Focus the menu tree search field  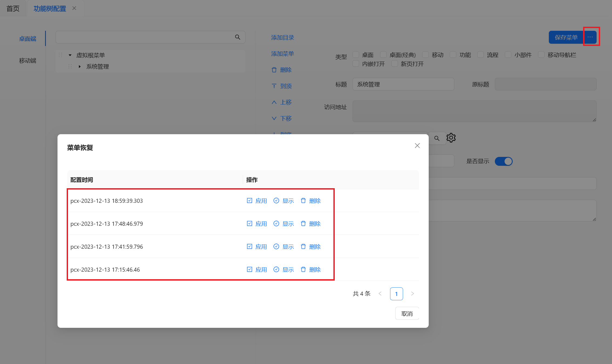coord(150,37)
